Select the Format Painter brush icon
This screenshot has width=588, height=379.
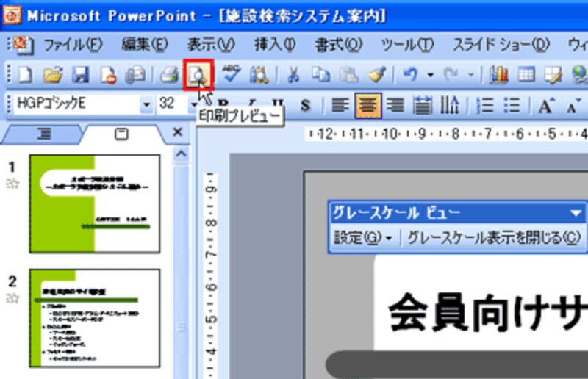[x=376, y=75]
